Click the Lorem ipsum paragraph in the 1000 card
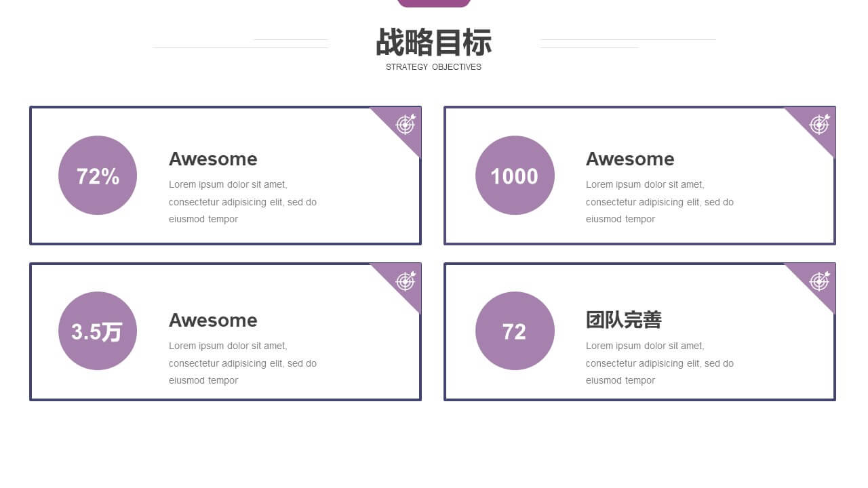868x488 pixels. click(660, 202)
